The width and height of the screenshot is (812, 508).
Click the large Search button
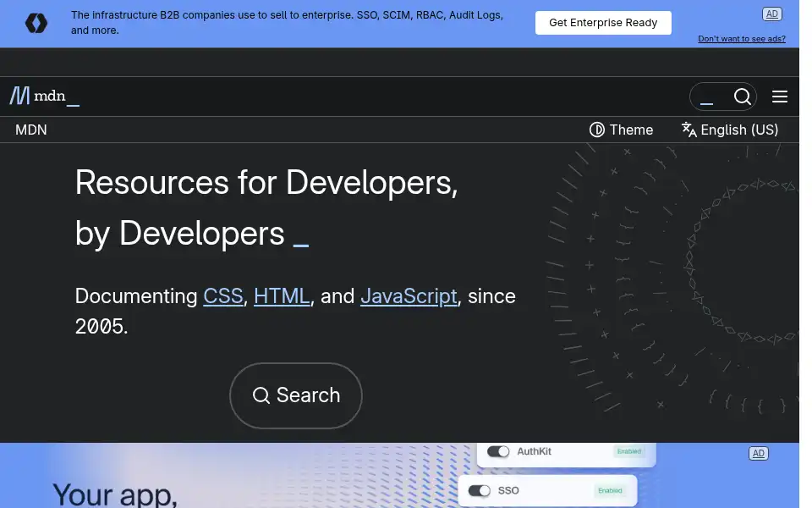coord(296,395)
